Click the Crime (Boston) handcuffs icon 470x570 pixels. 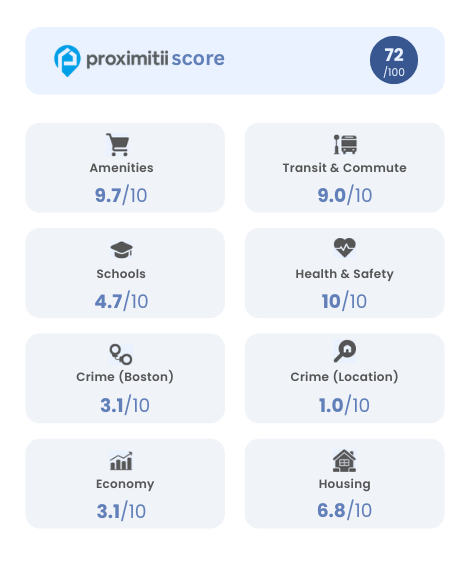pyautogui.click(x=121, y=354)
